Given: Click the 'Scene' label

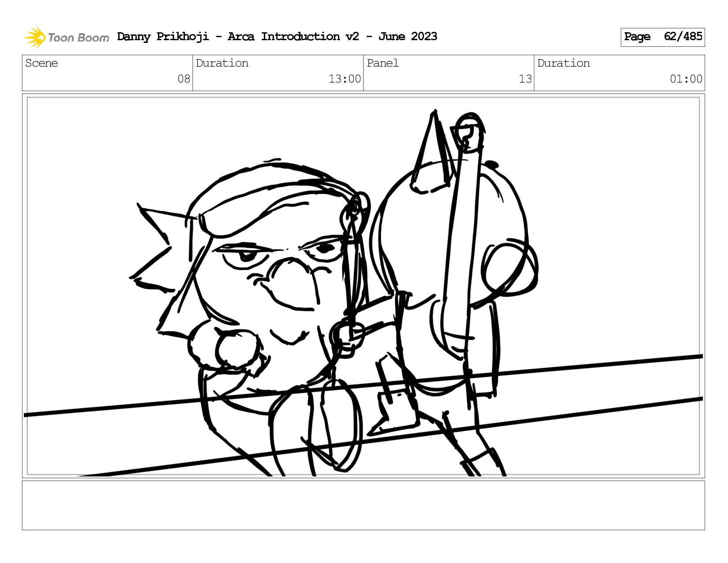Looking at the screenshot, I should [x=41, y=63].
